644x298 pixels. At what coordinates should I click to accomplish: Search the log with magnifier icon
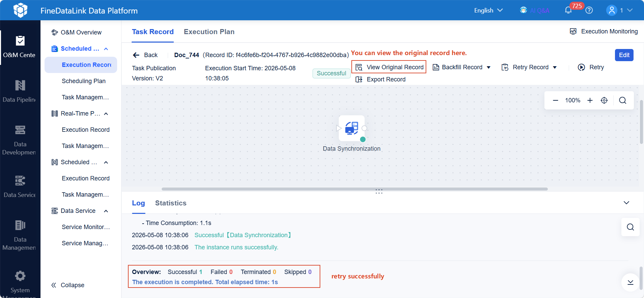click(630, 227)
